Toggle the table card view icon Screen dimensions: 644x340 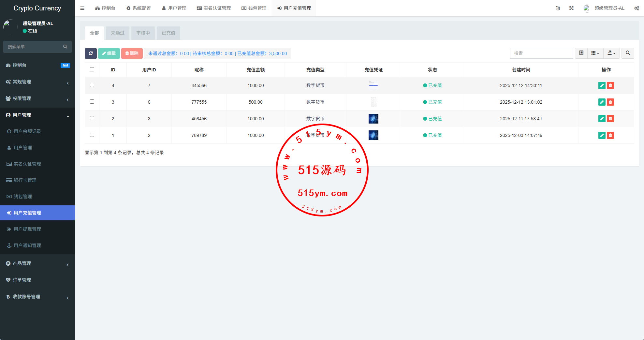[581, 53]
